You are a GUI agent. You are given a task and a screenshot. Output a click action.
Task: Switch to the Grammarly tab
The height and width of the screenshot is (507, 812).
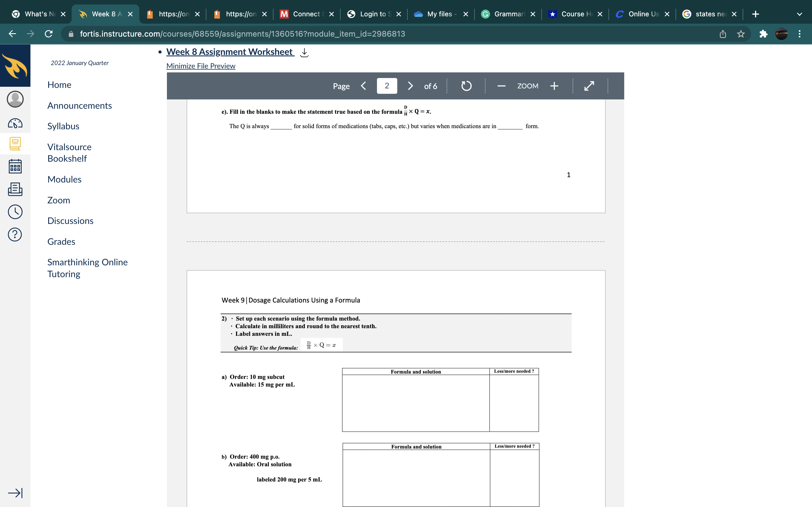tap(508, 14)
